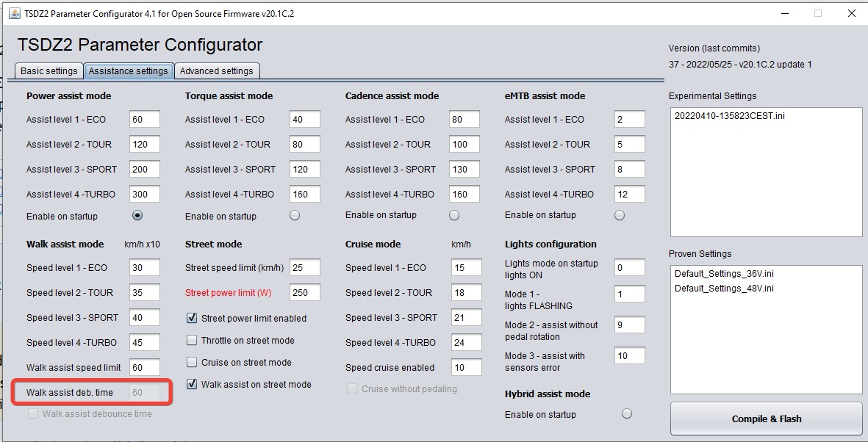This screenshot has width=868, height=442.
Task: Click the Street power limit (W) field
Action: (304, 293)
